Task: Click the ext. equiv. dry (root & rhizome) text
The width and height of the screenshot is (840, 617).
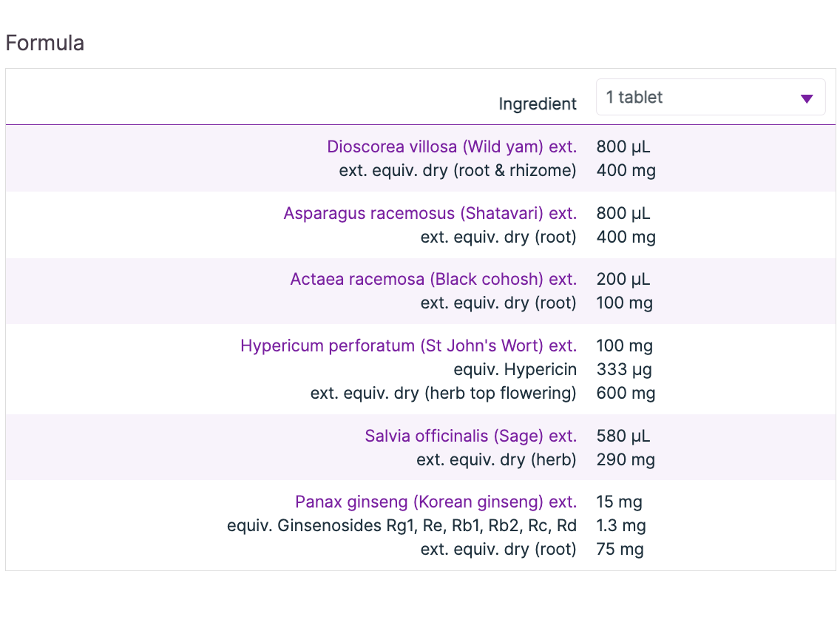Action: pos(457,170)
